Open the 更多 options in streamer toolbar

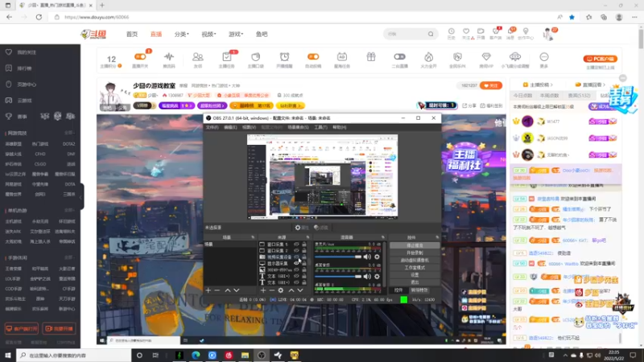pyautogui.click(x=544, y=59)
